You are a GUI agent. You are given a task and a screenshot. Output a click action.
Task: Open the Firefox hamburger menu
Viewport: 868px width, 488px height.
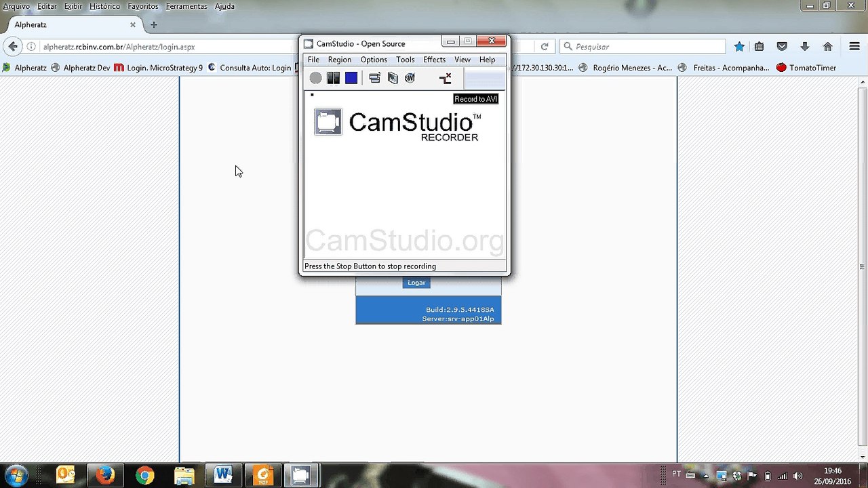[854, 47]
